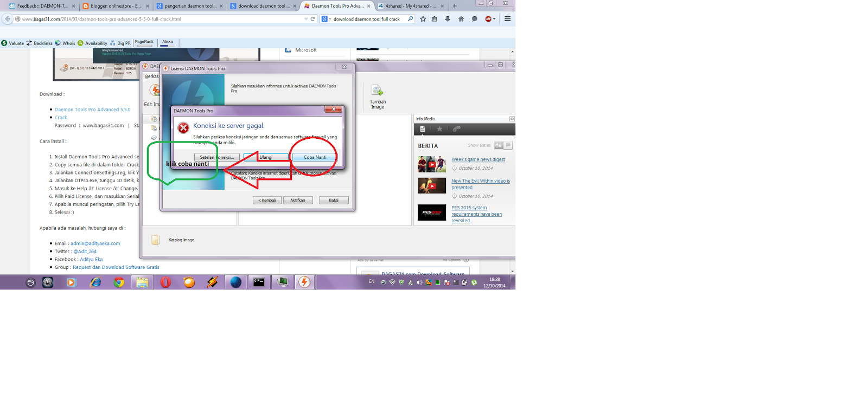Click the Alexa rank indicator
The height and width of the screenshot is (393, 868).
[x=168, y=42]
